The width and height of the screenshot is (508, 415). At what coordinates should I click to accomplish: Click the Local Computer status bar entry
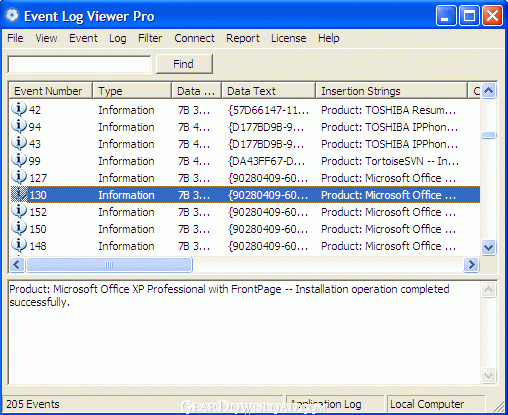click(x=436, y=404)
